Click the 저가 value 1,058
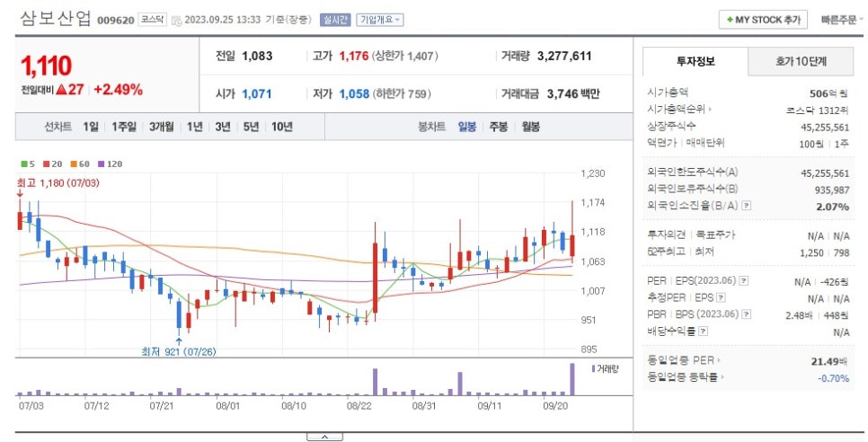 click(354, 93)
